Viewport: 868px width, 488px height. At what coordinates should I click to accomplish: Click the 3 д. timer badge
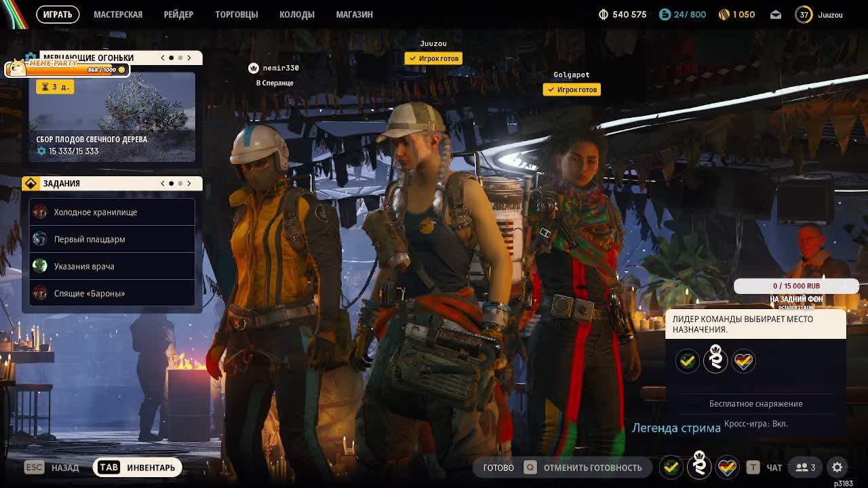coord(55,87)
